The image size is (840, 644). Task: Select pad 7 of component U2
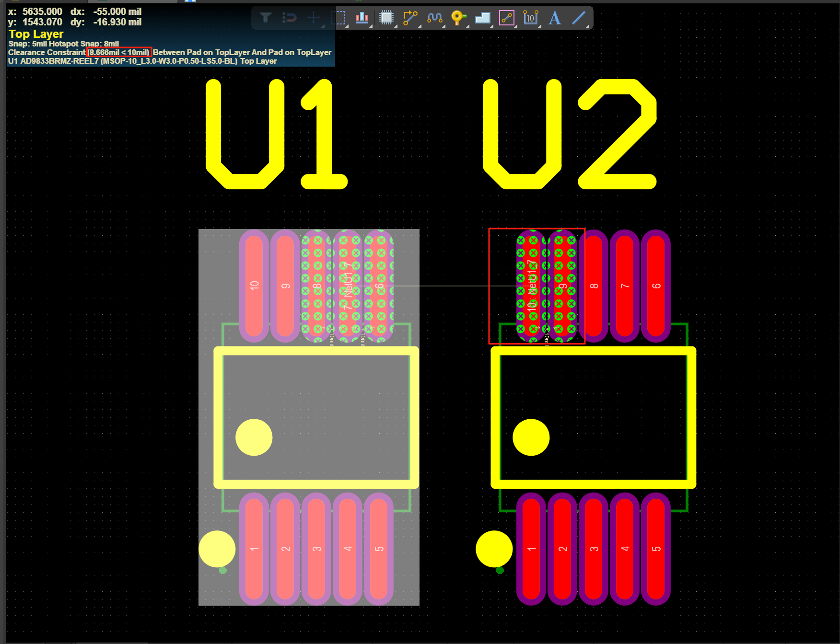625,286
